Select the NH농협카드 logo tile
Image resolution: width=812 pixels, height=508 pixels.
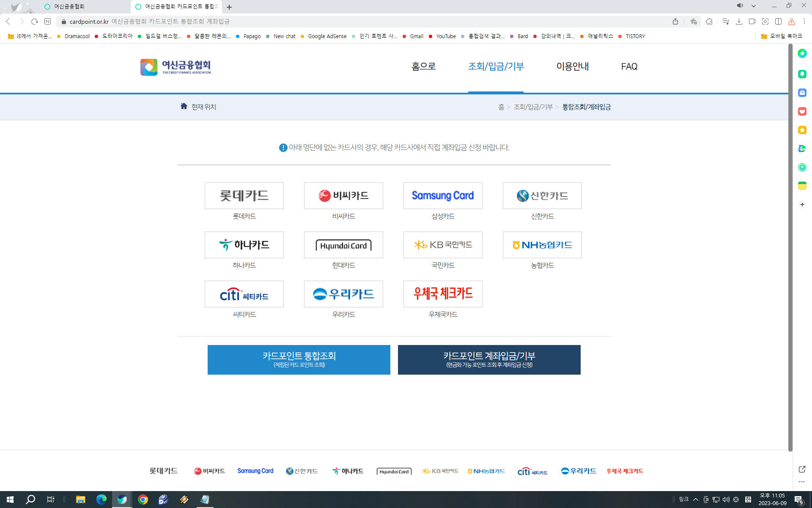pos(542,245)
